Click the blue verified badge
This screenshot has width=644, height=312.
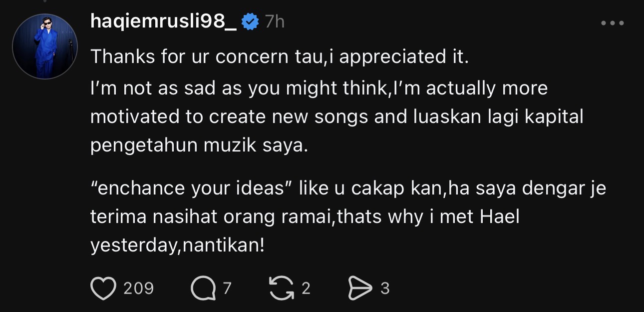pyautogui.click(x=250, y=21)
